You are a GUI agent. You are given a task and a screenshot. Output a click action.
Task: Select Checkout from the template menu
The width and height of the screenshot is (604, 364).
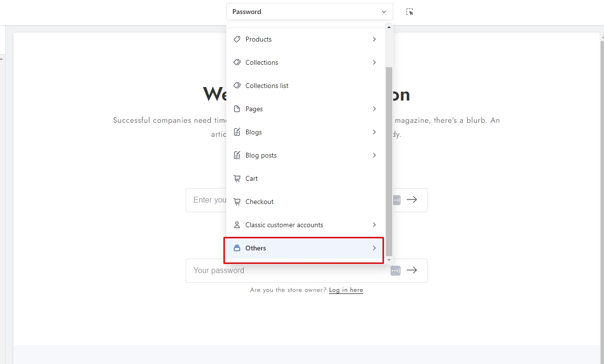tap(260, 202)
